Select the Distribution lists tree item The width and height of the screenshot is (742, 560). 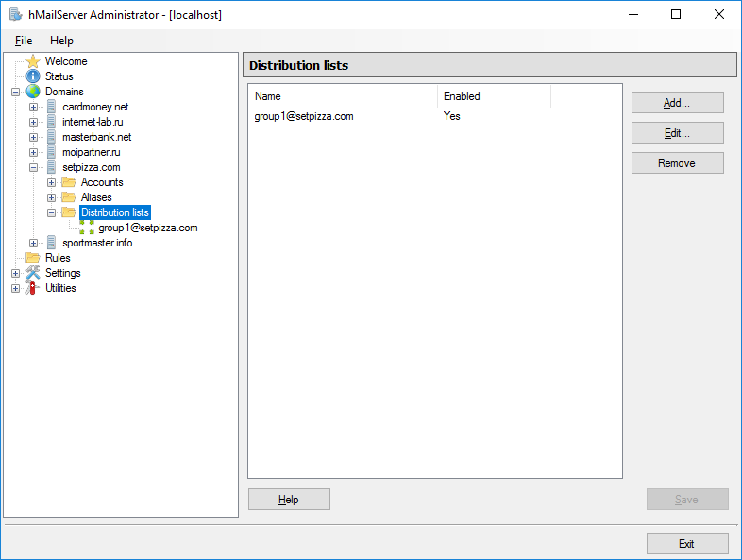click(x=115, y=212)
